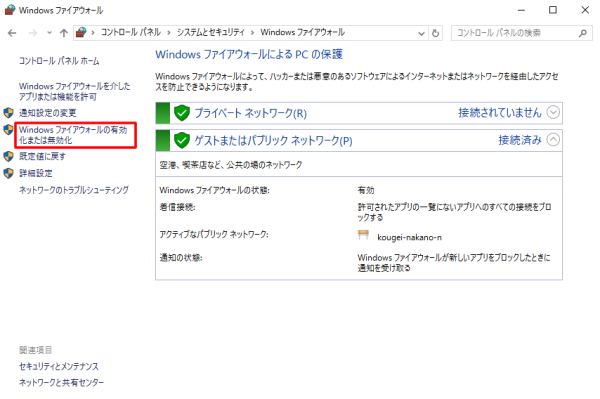Click the refresh icon beside address bar

(435, 33)
